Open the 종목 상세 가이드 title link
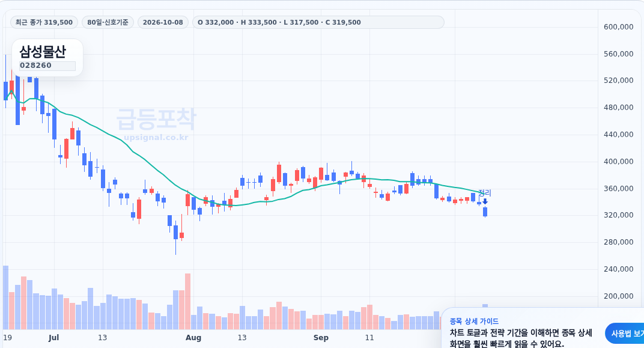 (x=474, y=322)
